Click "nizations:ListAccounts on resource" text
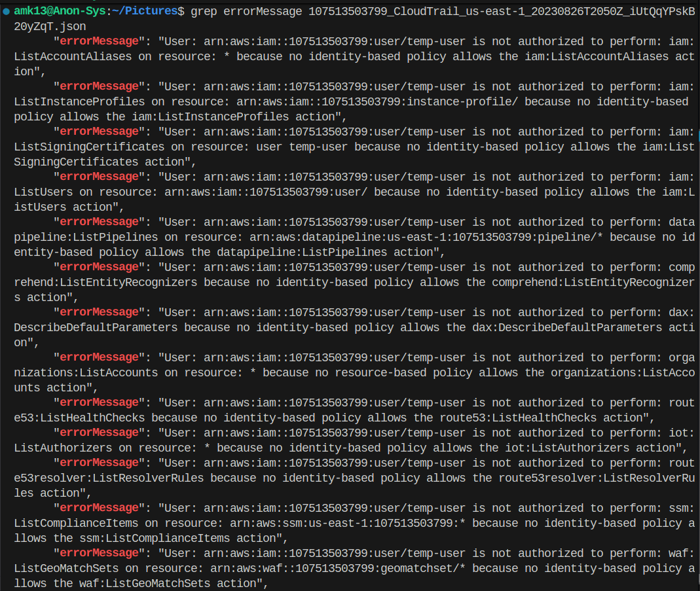Screen dimensions: 700x591 click(x=128, y=373)
